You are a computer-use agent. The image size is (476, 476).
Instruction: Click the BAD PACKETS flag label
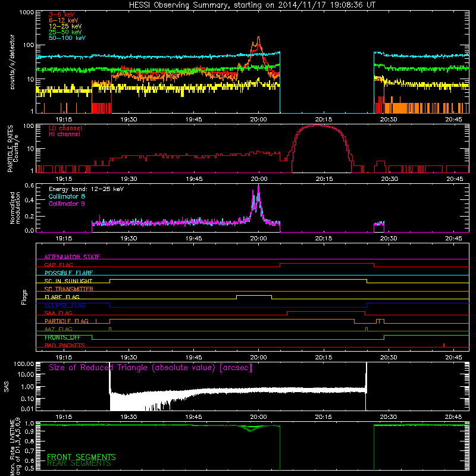pos(65,345)
